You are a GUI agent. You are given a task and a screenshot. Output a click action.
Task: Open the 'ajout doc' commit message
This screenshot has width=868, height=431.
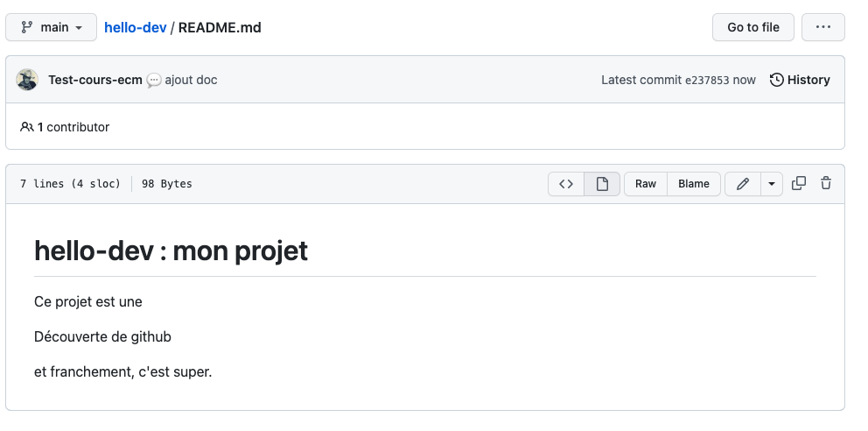tap(192, 80)
